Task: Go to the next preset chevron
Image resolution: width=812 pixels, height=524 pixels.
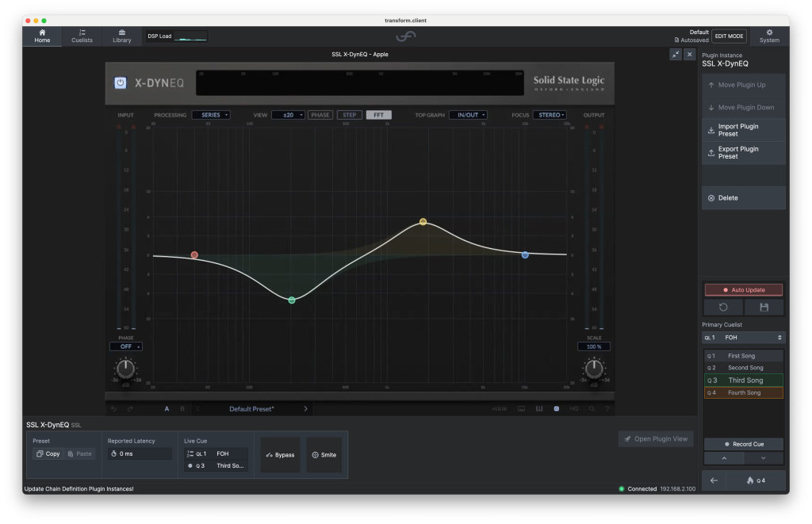Action: click(305, 409)
